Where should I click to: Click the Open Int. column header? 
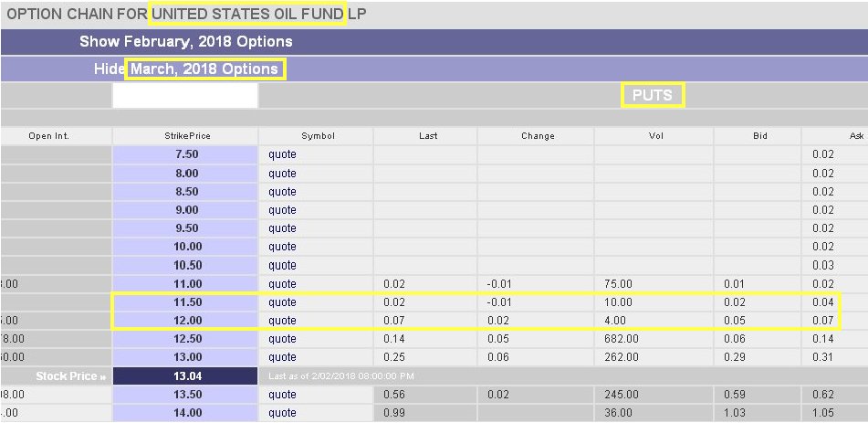48,136
